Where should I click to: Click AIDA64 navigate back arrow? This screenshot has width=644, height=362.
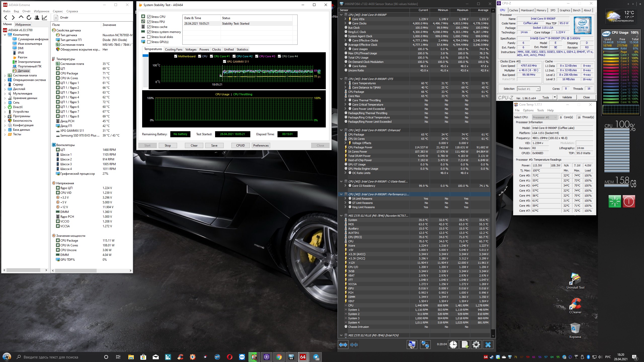6,17
